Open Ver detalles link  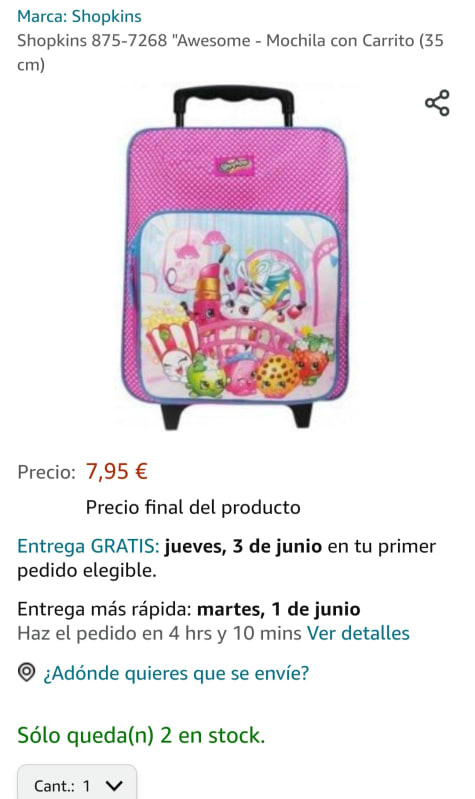pos(358,633)
